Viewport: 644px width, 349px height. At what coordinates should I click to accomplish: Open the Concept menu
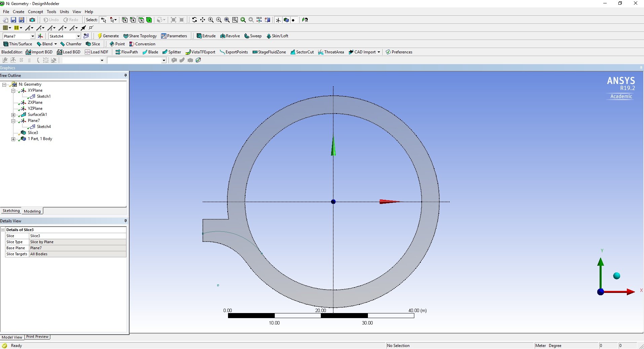pyautogui.click(x=35, y=11)
